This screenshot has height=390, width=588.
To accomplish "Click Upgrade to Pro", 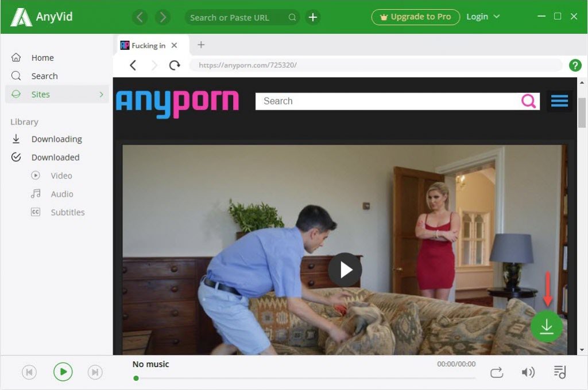I will (x=416, y=17).
